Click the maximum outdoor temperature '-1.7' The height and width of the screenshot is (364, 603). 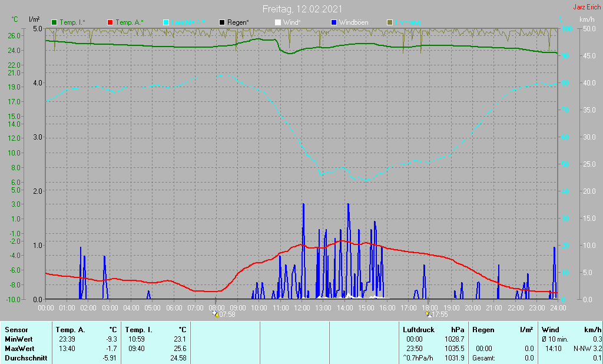pos(111,349)
